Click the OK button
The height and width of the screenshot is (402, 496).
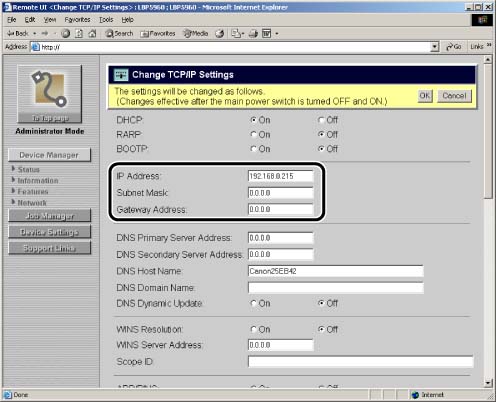425,96
